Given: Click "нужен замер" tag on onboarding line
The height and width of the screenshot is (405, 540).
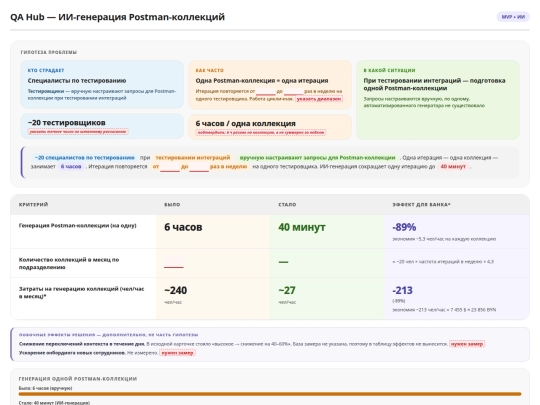Looking at the screenshot, I should (177, 353).
